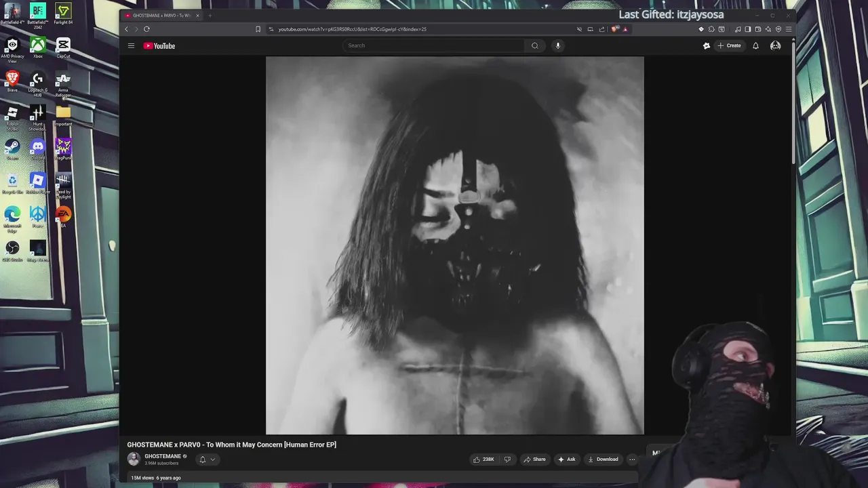Close the GHOSTEMANE browser tab
868x488 pixels.
[x=197, y=16]
